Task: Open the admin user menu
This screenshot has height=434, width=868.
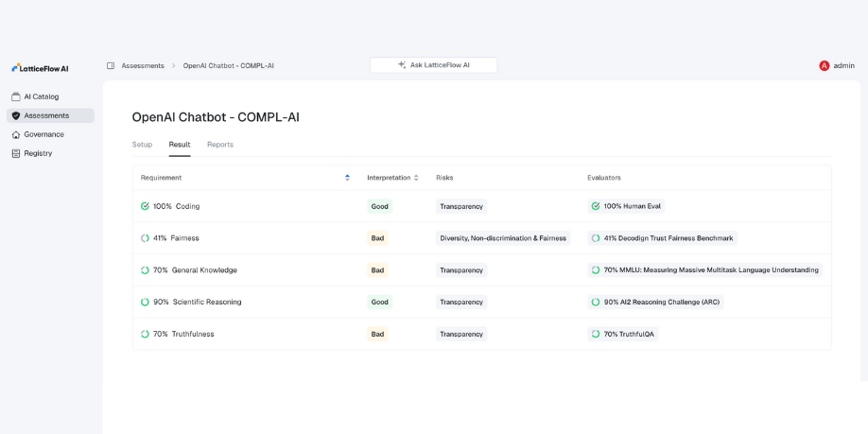Action: pos(837,65)
